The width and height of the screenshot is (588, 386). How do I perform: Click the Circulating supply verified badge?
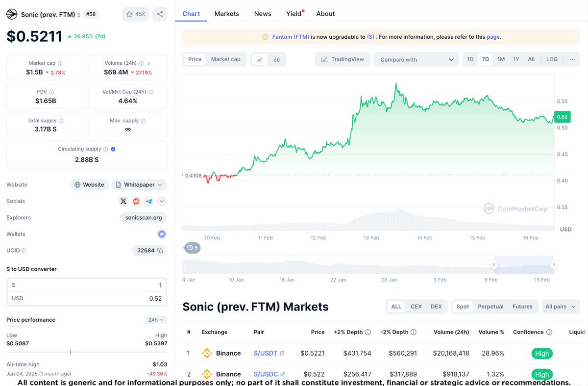(x=113, y=149)
